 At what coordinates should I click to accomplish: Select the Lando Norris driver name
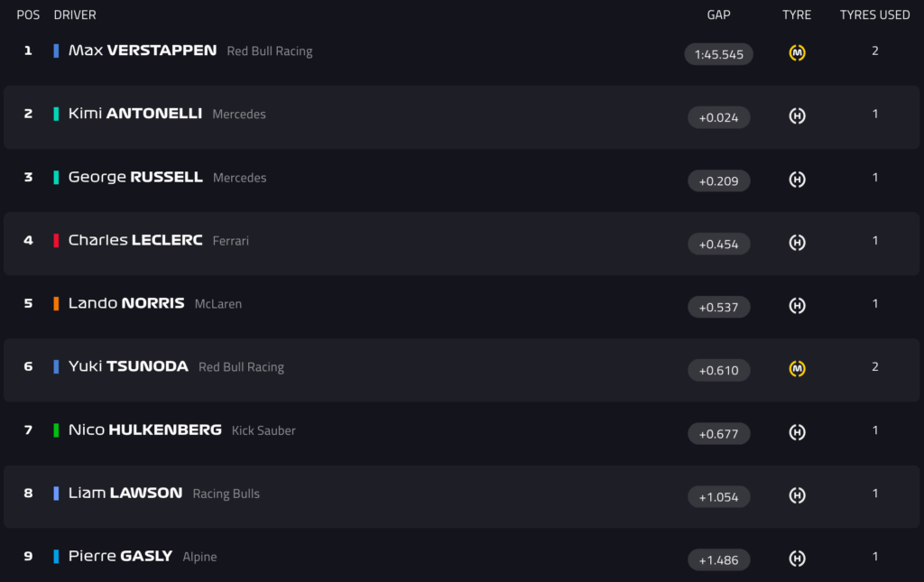pyautogui.click(x=126, y=303)
